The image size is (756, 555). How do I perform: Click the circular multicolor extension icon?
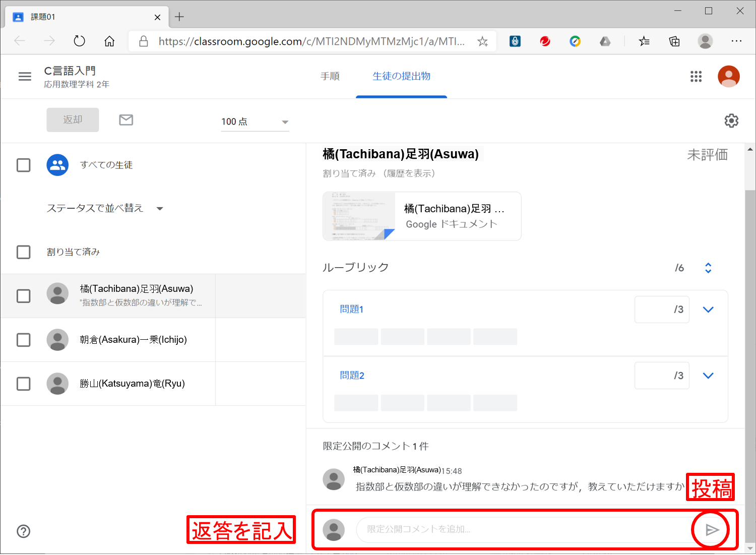click(x=575, y=41)
